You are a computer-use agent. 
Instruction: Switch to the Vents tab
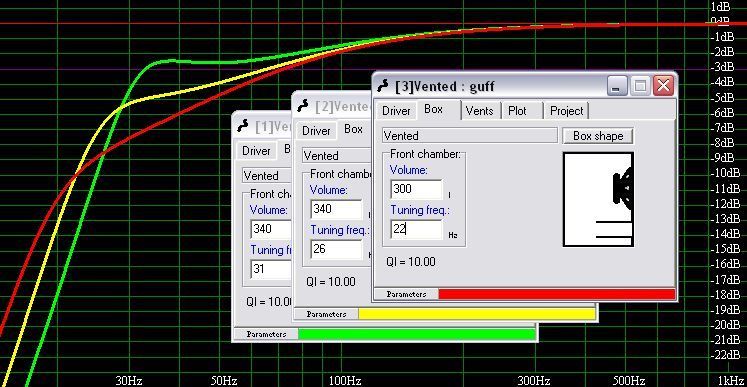pyautogui.click(x=479, y=111)
